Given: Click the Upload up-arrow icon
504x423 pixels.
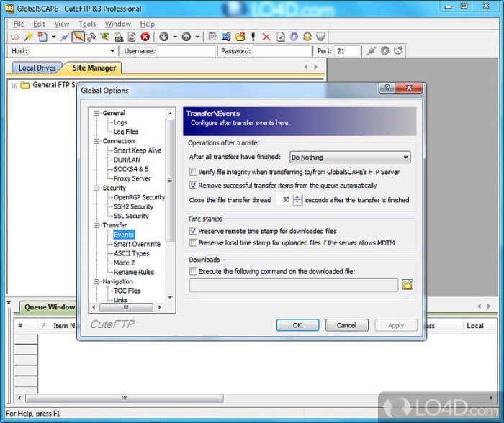Looking at the screenshot, I should (186, 37).
